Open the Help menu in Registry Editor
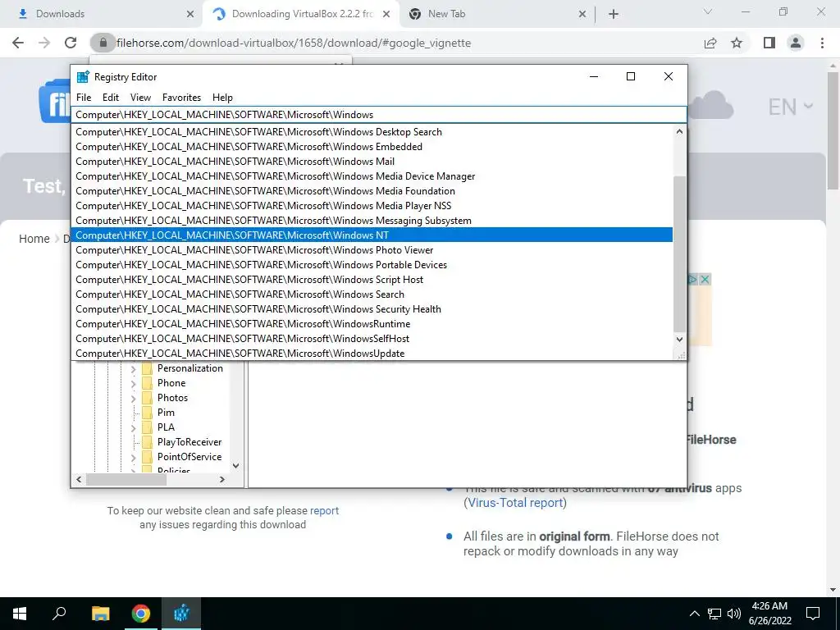The image size is (840, 630). tap(222, 98)
